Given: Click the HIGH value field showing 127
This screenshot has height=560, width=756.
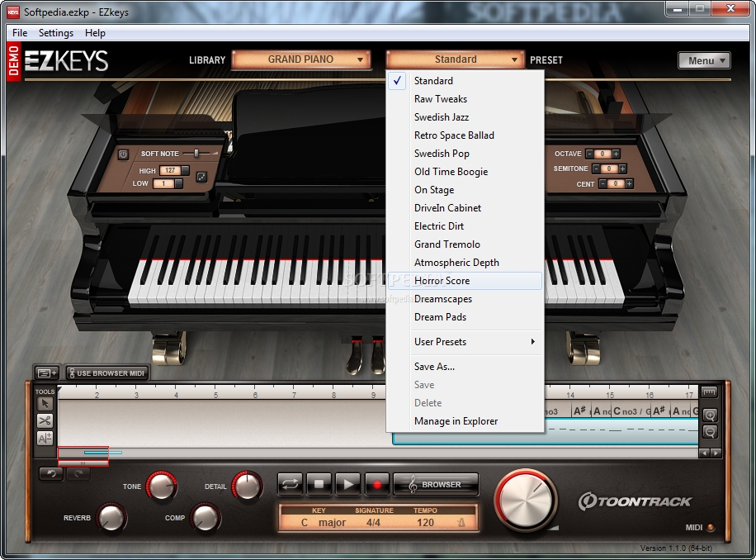Looking at the screenshot, I should point(170,170).
